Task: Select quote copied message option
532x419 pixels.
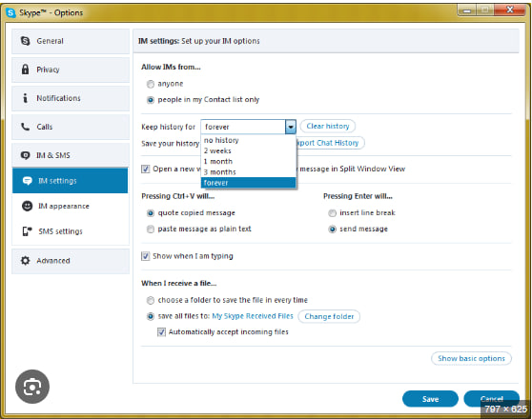Action: [x=151, y=213]
